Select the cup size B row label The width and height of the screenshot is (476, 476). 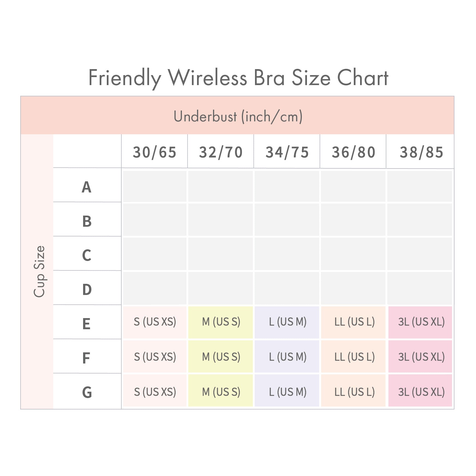tap(87, 221)
